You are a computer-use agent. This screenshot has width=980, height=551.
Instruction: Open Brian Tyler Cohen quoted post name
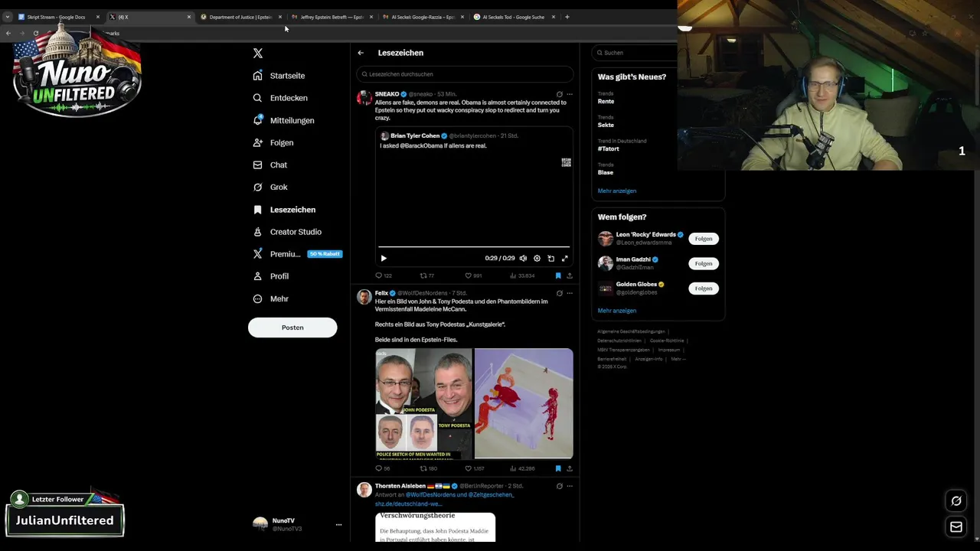[415, 135]
